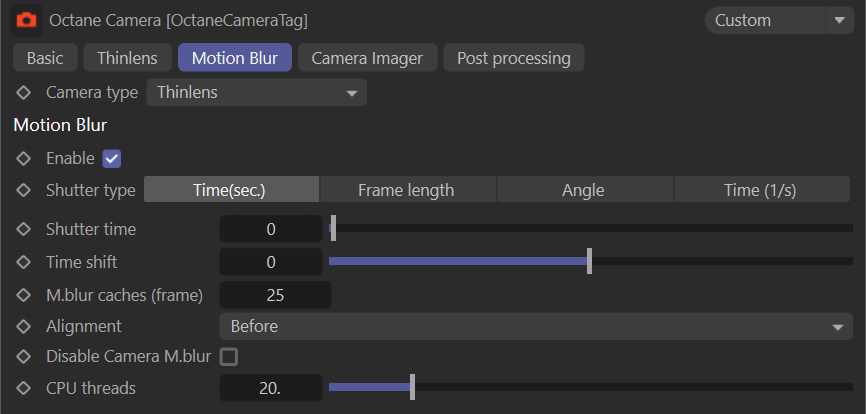Switch to the Camera Imager tab
The width and height of the screenshot is (866, 414).
(367, 58)
